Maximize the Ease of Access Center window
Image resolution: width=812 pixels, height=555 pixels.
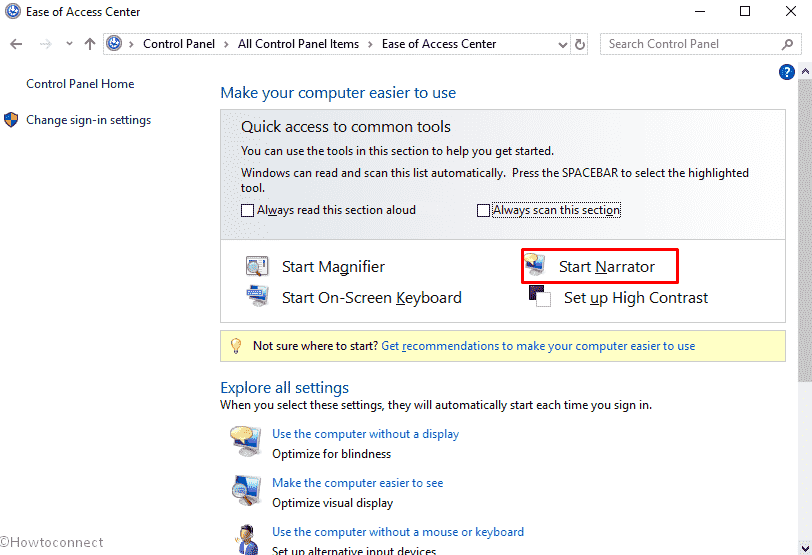pyautogui.click(x=745, y=11)
